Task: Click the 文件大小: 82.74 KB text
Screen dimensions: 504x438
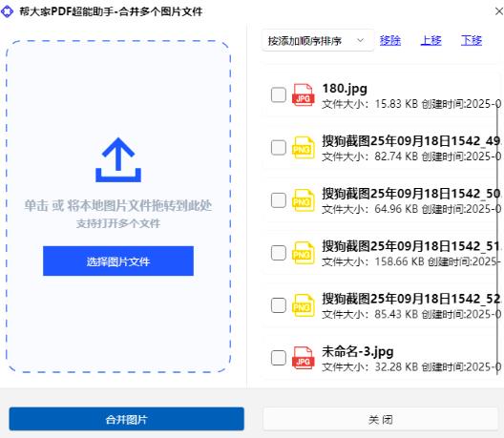Action: click(x=370, y=156)
